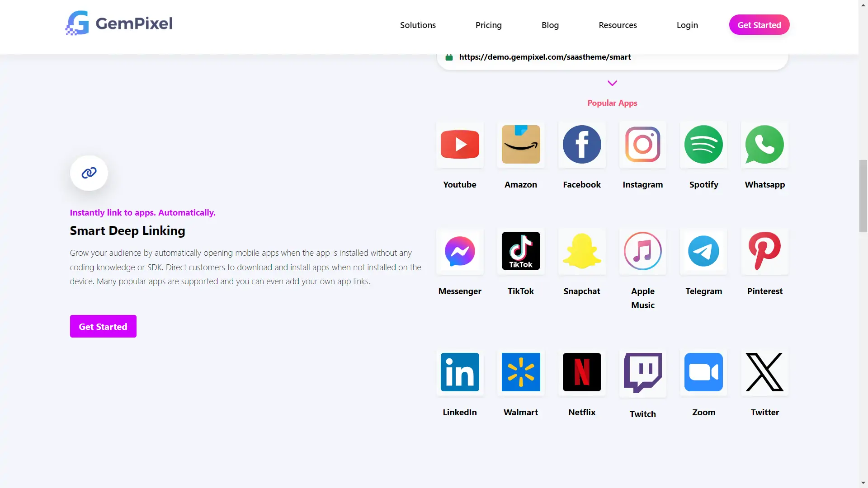Viewport: 868px width, 488px height.
Task: Click the GemPixel logo
Action: pos(119,23)
